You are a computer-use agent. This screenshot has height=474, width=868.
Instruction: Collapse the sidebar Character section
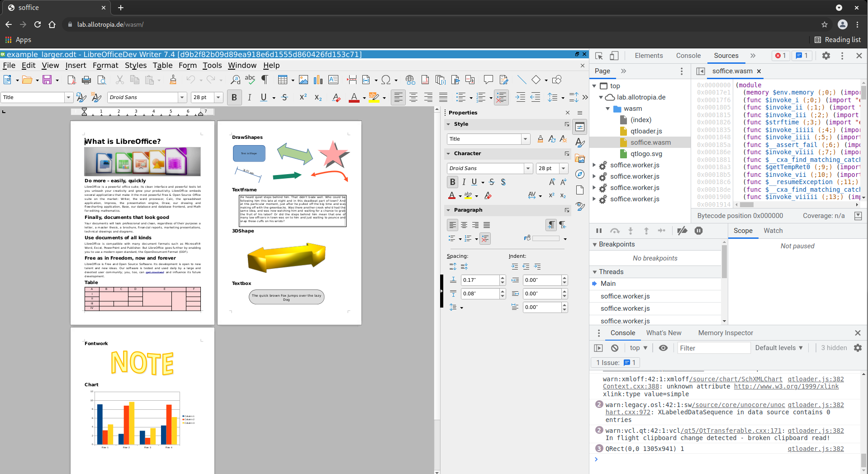pos(448,154)
